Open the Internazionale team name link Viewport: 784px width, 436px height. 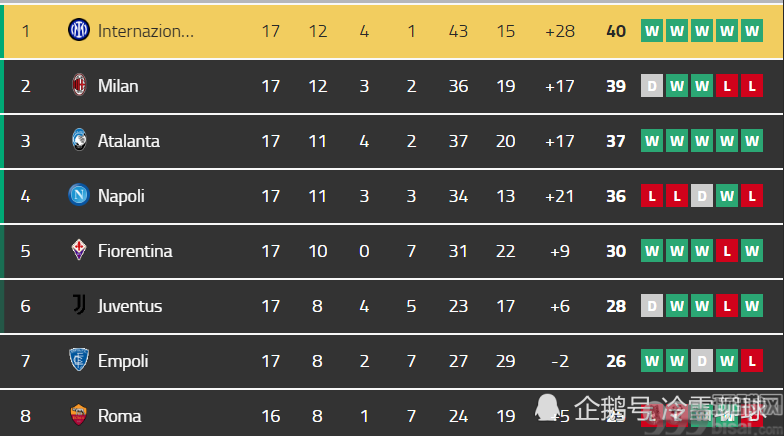tap(146, 31)
